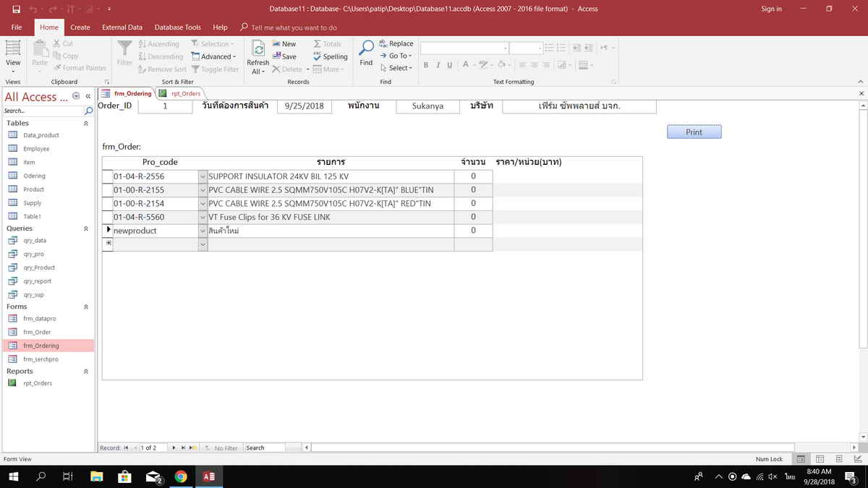This screenshot has width=868, height=488.
Task: Click Sign in at the top right
Action: 772,9
